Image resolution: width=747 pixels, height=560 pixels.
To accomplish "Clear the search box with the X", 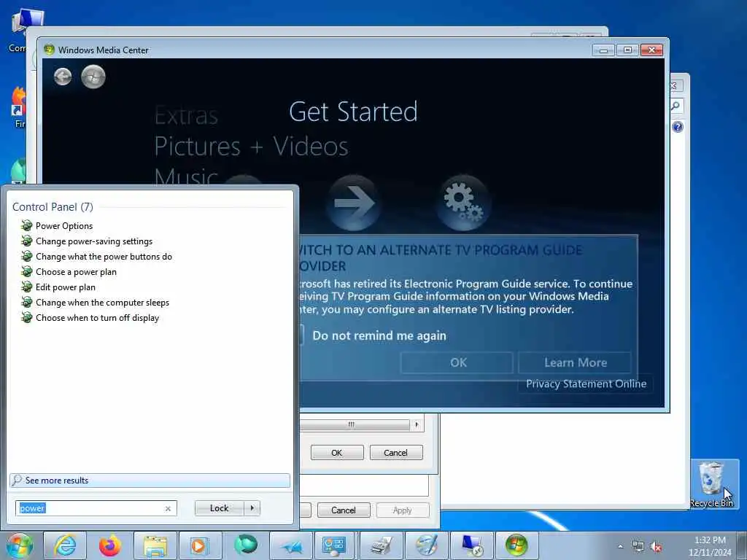I will 168,508.
